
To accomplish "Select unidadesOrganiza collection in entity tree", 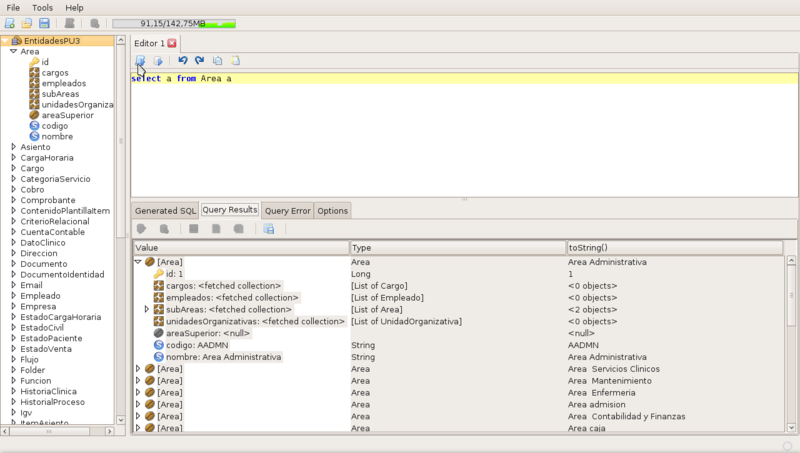I will tap(78, 105).
